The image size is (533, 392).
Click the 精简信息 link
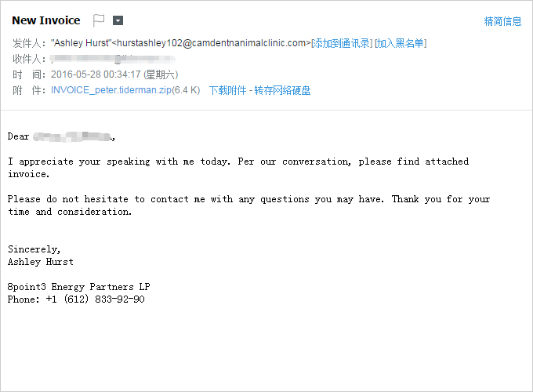(x=502, y=21)
